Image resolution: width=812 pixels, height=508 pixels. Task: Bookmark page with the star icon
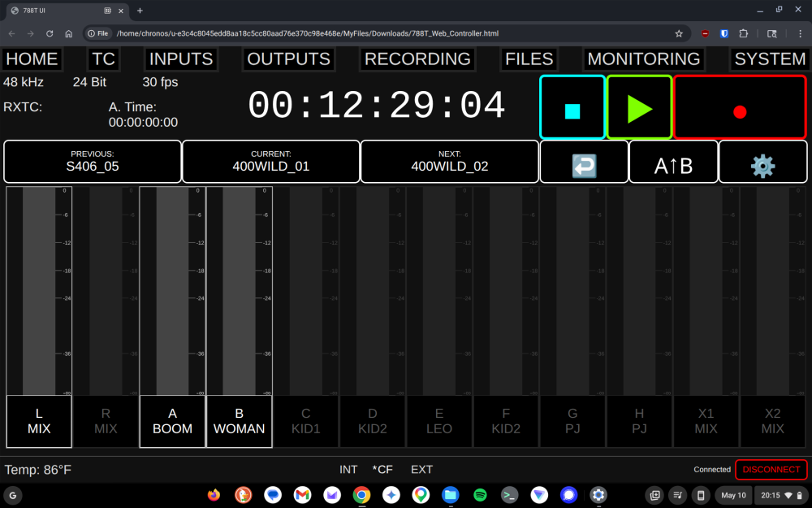click(678, 33)
